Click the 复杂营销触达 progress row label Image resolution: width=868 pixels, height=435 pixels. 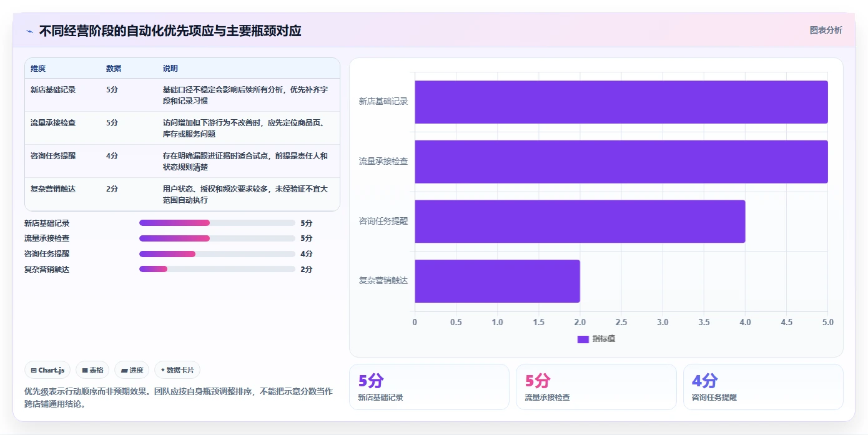(47, 269)
